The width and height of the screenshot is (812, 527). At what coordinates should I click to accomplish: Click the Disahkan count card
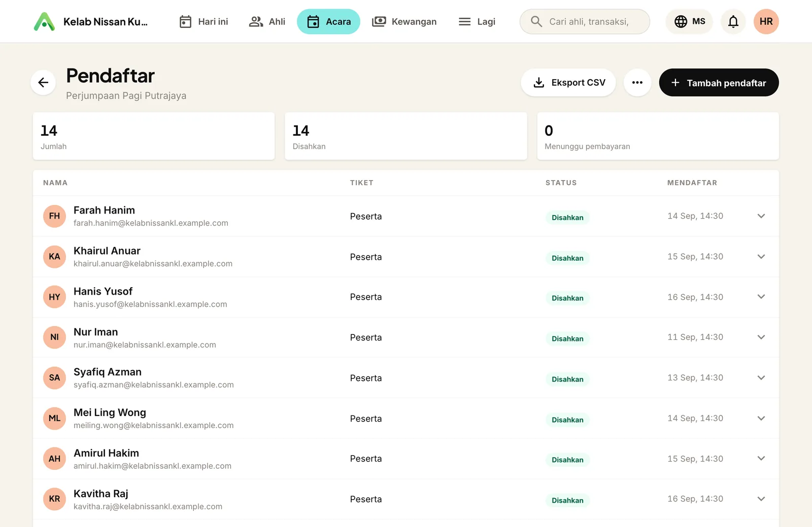(406, 136)
